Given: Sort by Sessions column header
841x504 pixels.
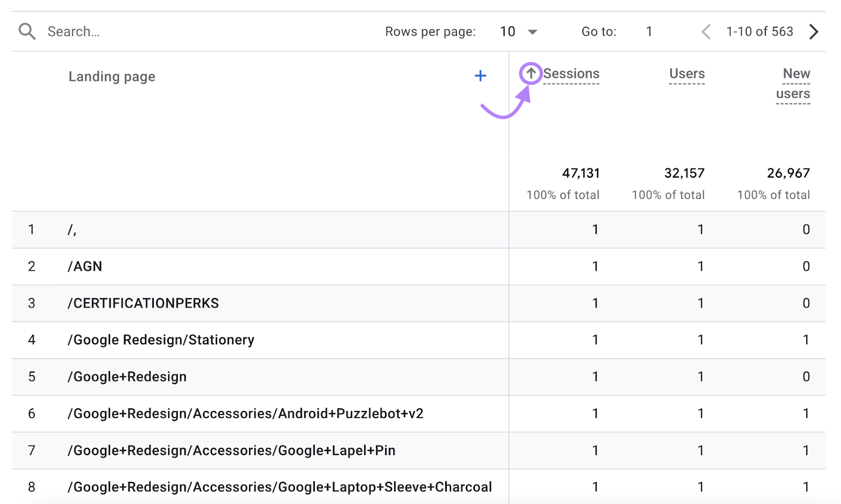Looking at the screenshot, I should point(571,74).
